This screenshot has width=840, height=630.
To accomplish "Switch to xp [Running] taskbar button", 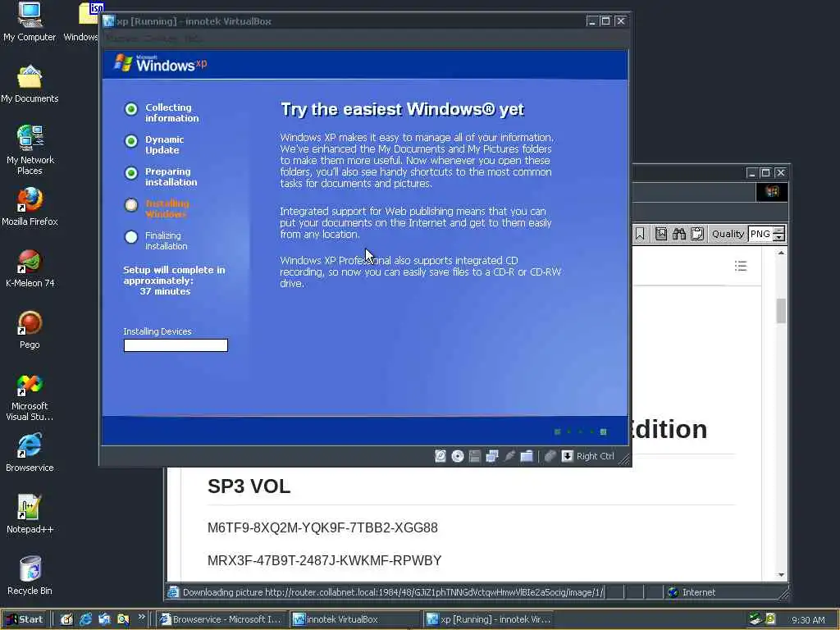I will (487, 619).
